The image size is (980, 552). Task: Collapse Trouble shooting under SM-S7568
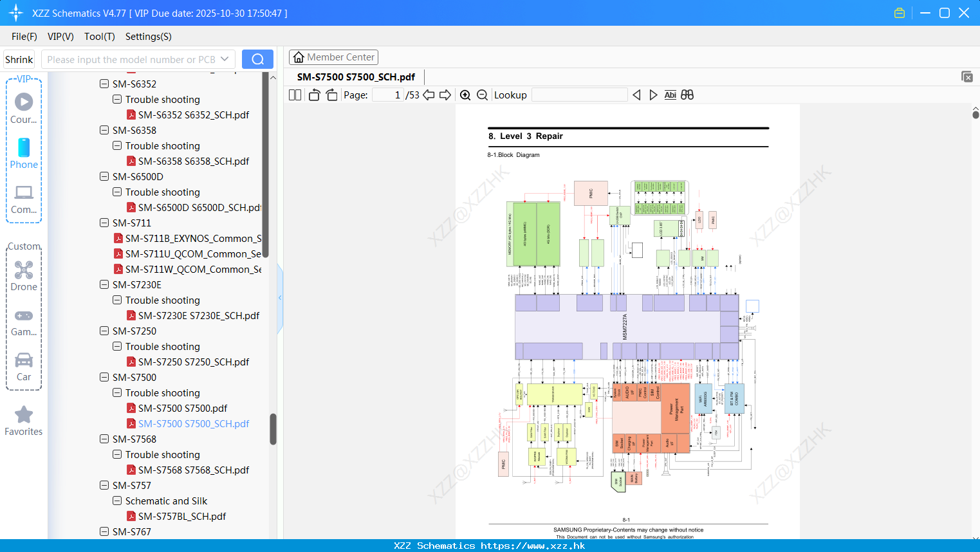pos(117,454)
